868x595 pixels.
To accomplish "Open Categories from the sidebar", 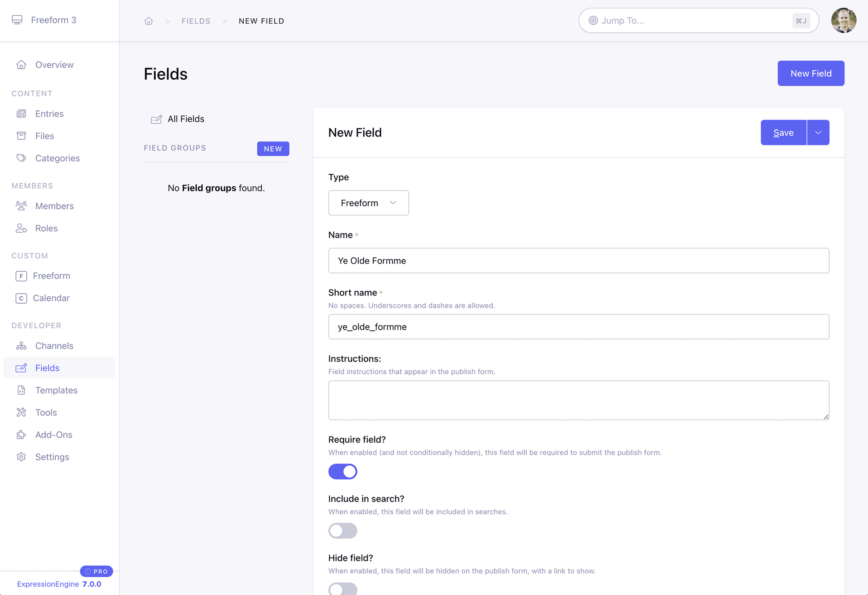I will 57,158.
